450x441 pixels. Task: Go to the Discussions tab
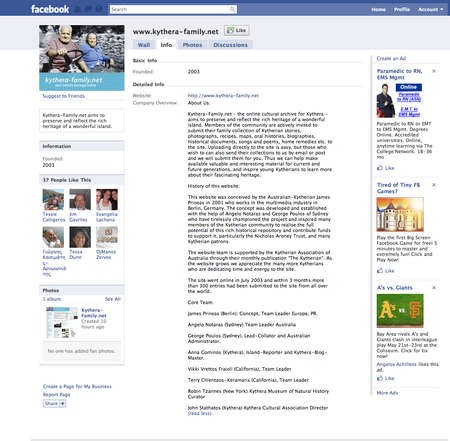(x=230, y=45)
